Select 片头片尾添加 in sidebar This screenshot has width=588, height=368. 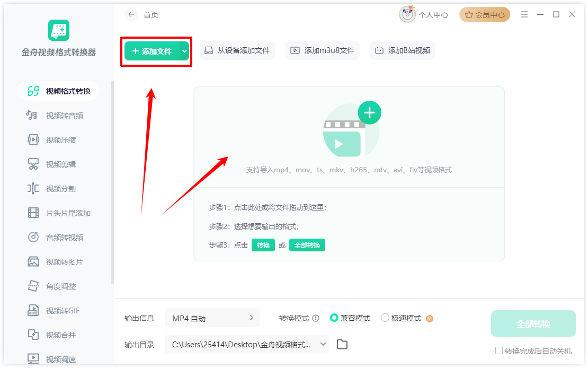(x=58, y=213)
